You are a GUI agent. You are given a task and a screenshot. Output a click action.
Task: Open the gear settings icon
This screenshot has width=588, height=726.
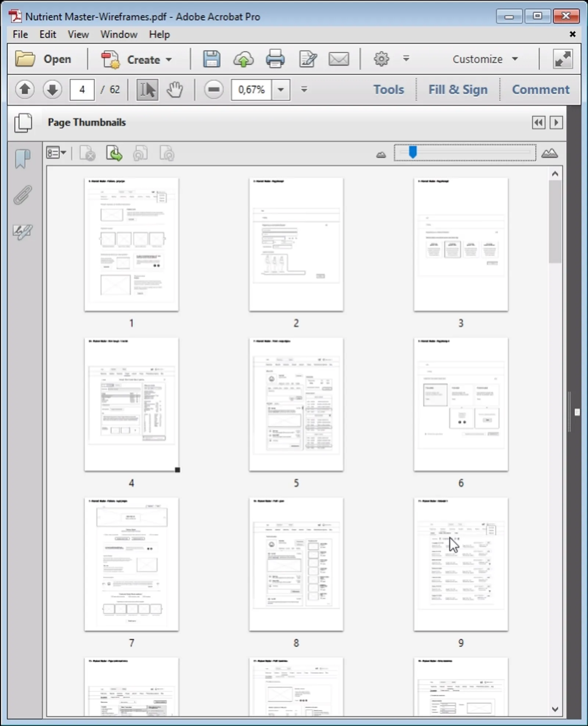click(381, 59)
